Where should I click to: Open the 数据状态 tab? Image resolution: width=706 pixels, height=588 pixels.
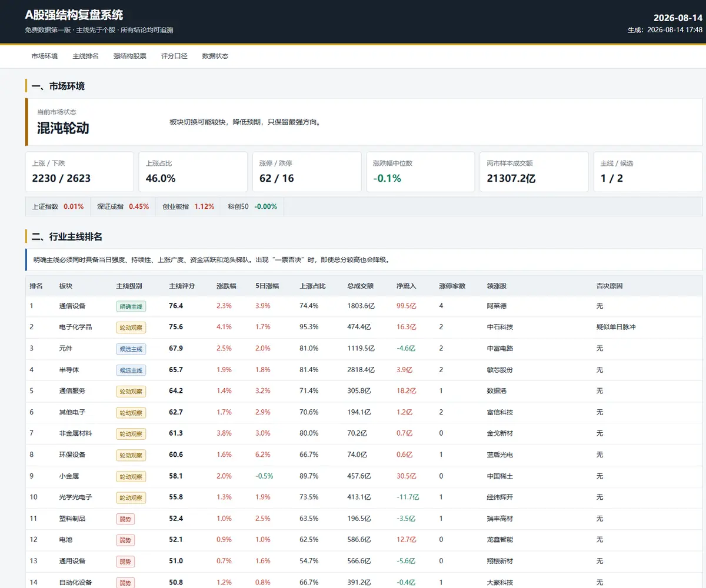coord(215,56)
